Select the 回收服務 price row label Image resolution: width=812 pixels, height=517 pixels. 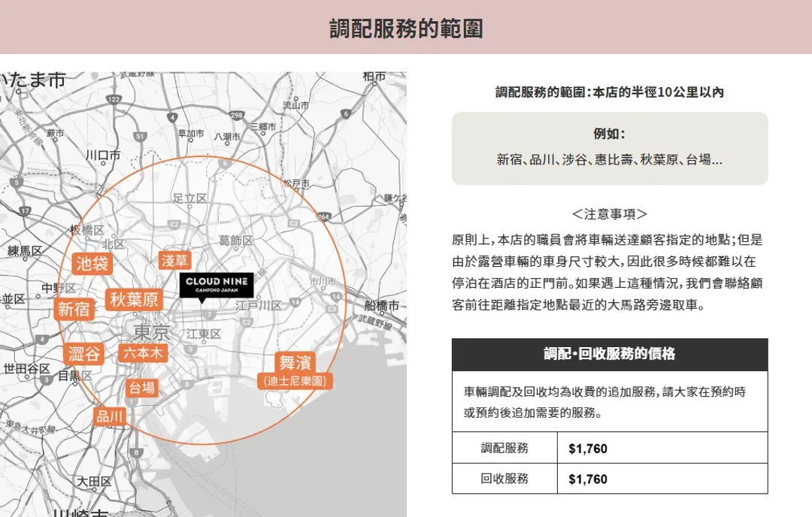(504, 479)
